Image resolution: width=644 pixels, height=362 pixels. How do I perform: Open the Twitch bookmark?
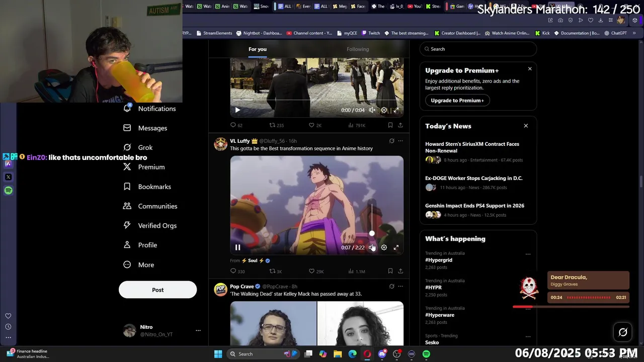point(371,33)
